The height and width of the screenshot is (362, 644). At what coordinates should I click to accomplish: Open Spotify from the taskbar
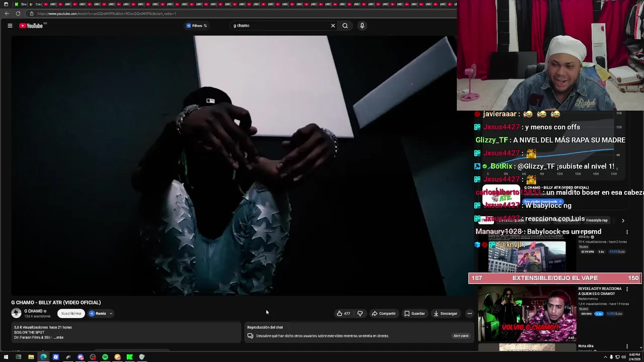click(x=105, y=357)
